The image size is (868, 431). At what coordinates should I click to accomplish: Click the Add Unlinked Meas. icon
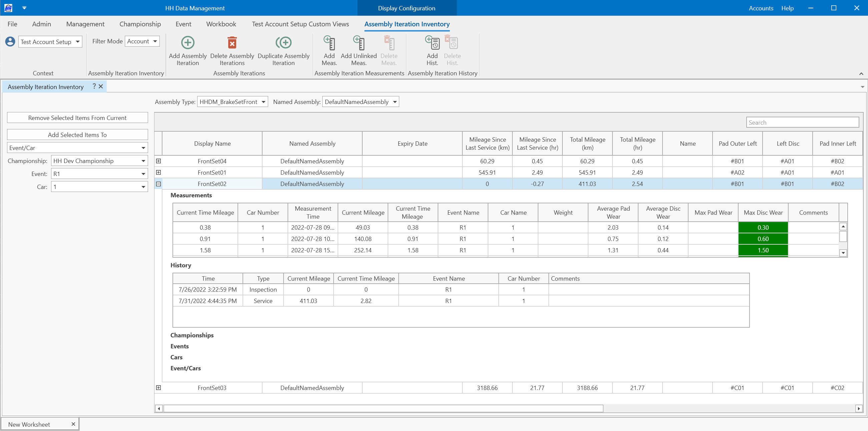point(359,43)
